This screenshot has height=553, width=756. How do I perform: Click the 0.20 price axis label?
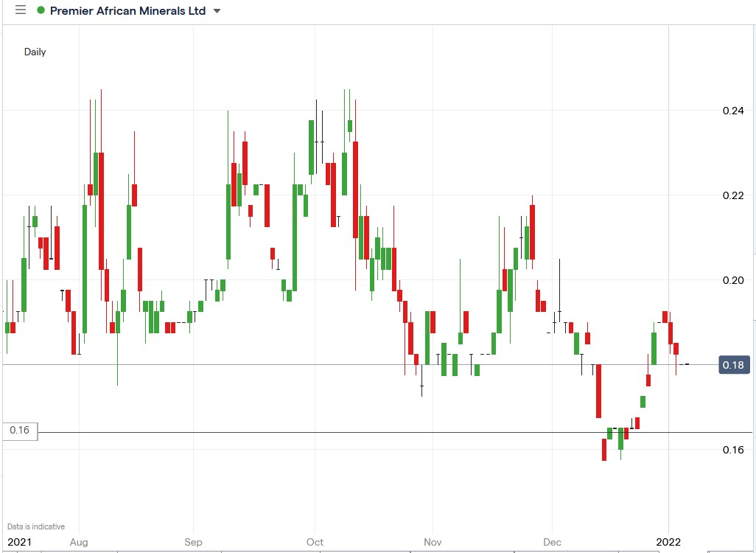(x=732, y=280)
